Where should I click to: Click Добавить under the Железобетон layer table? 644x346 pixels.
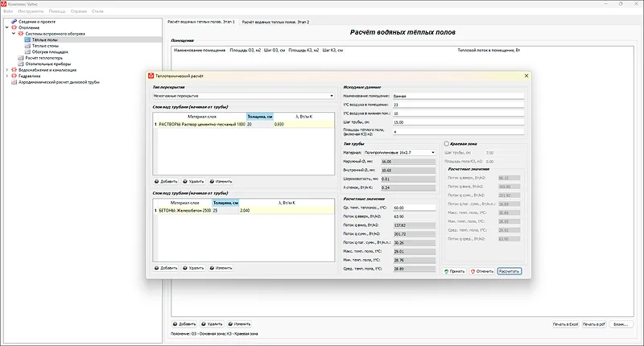point(166,268)
